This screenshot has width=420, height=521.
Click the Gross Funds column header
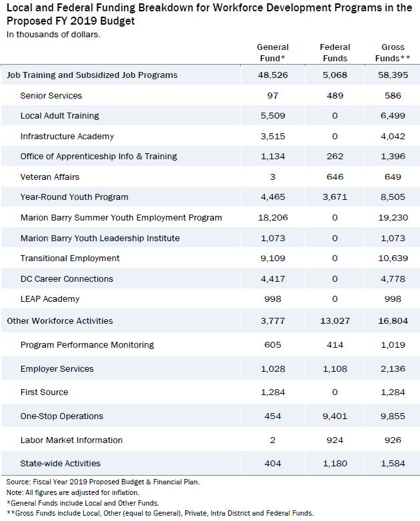pyautogui.click(x=393, y=53)
